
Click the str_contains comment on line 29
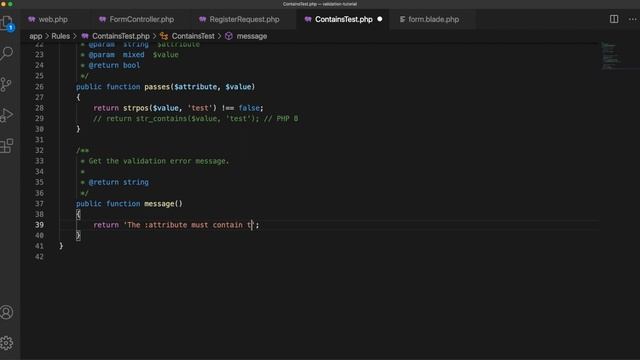[196, 119]
